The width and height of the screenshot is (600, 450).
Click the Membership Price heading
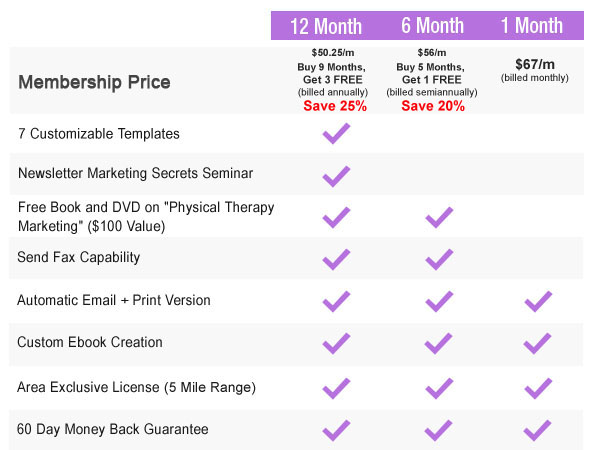(94, 82)
